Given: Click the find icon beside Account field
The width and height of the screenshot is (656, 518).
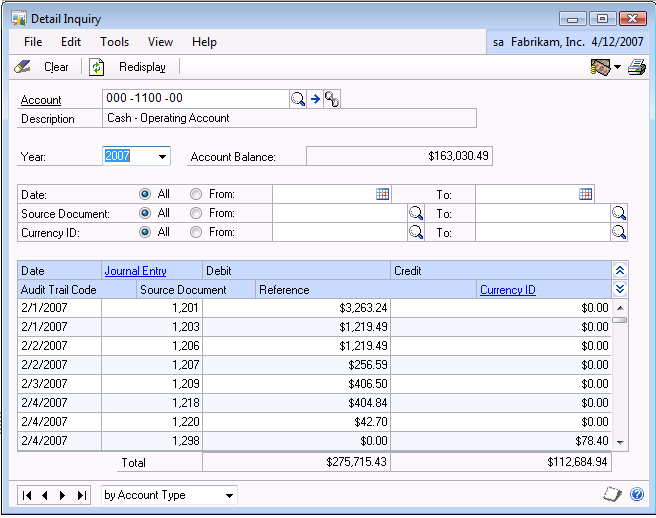Looking at the screenshot, I should coord(332,99).
